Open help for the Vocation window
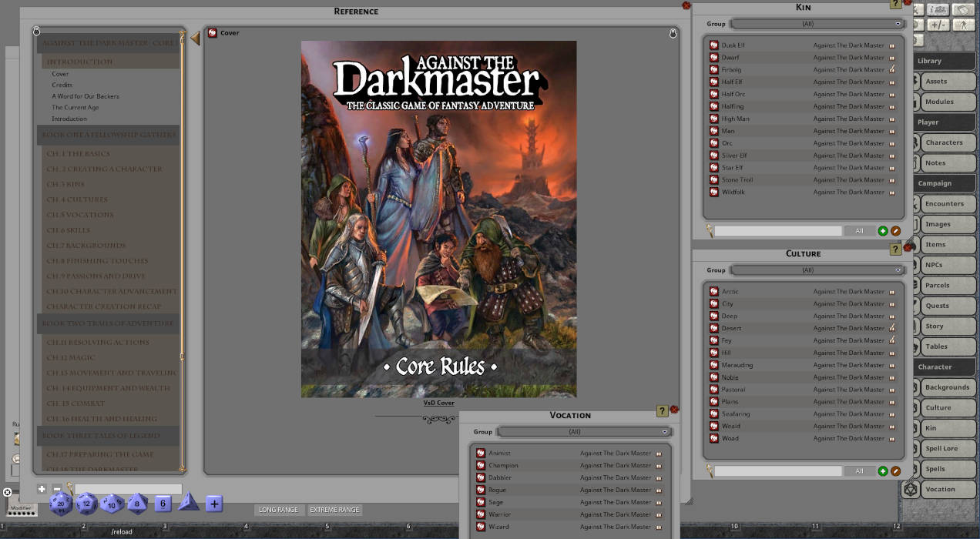Image resolution: width=980 pixels, height=539 pixels. pos(662,411)
